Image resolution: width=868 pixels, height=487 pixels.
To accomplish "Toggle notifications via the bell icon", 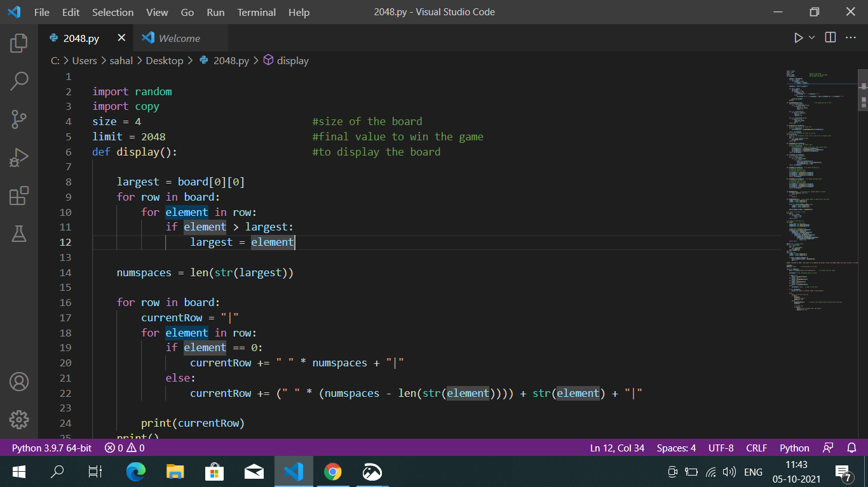I will 851,448.
